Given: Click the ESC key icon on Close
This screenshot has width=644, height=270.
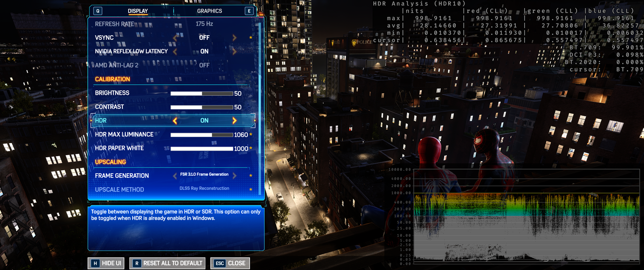Looking at the screenshot, I should pyautogui.click(x=219, y=263).
